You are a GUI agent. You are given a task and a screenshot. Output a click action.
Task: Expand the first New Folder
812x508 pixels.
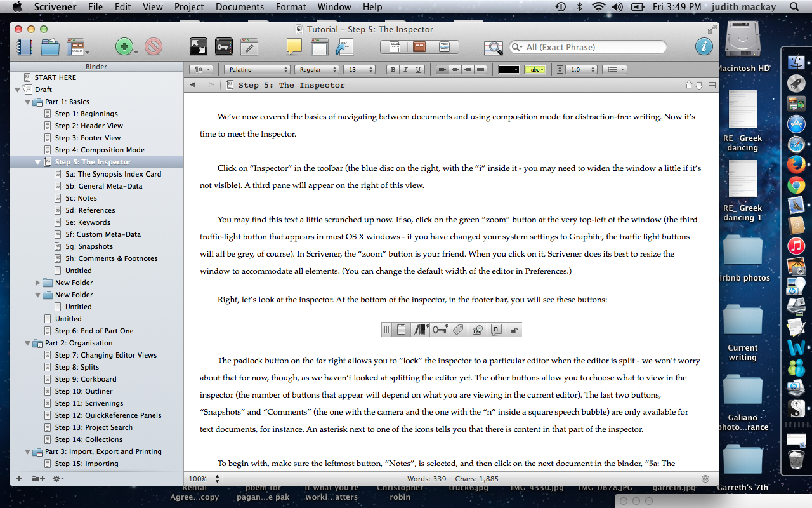pyautogui.click(x=37, y=283)
